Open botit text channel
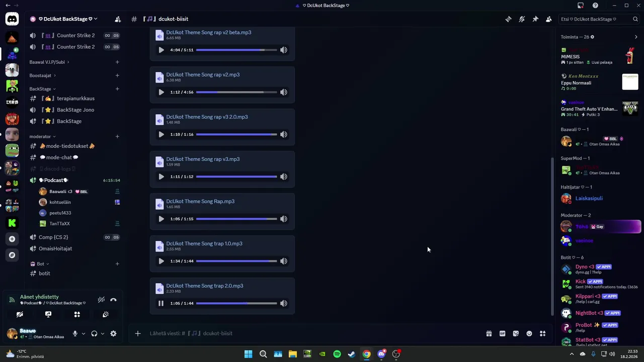Screen dimensions: 644x362 74,274
